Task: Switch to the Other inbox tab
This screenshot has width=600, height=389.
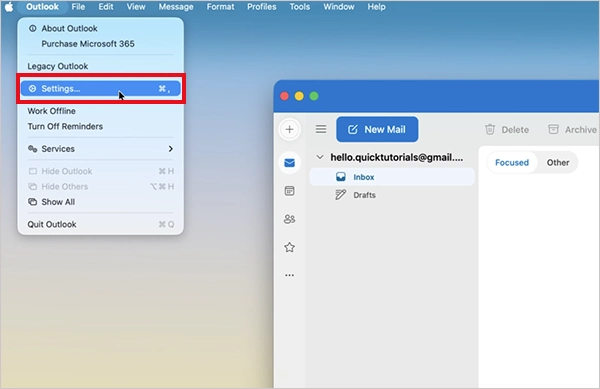Action: tap(558, 163)
